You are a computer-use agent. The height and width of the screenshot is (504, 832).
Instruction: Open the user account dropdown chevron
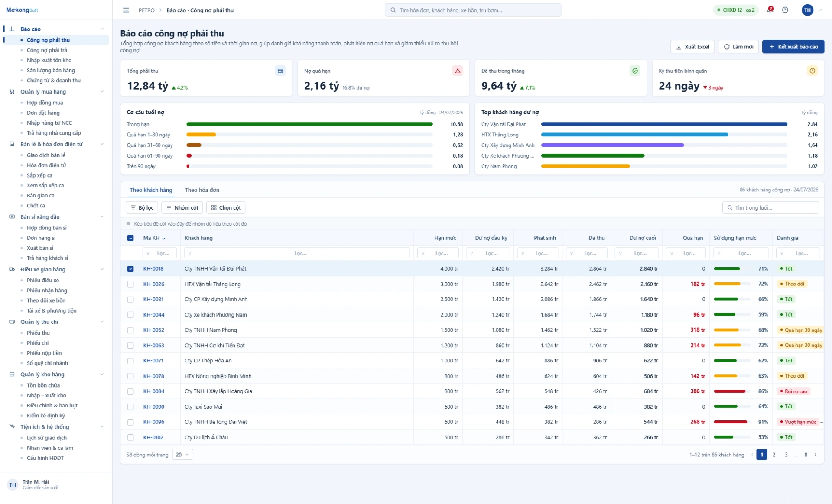[820, 10]
